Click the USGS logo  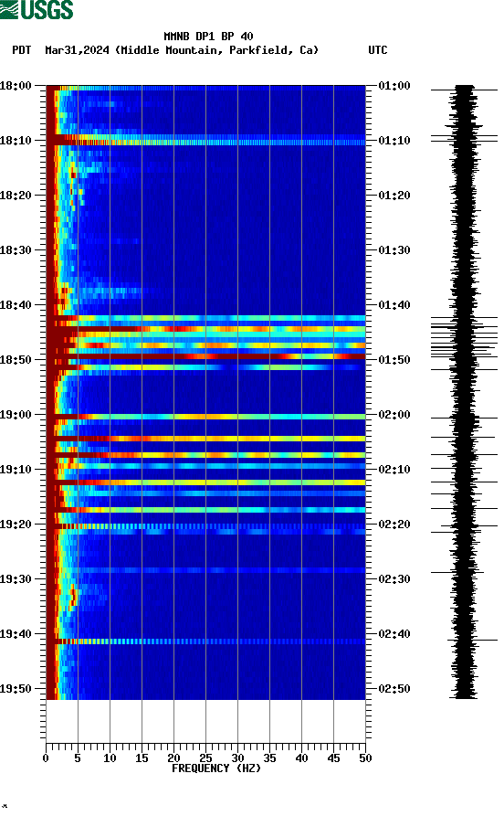[37, 10]
